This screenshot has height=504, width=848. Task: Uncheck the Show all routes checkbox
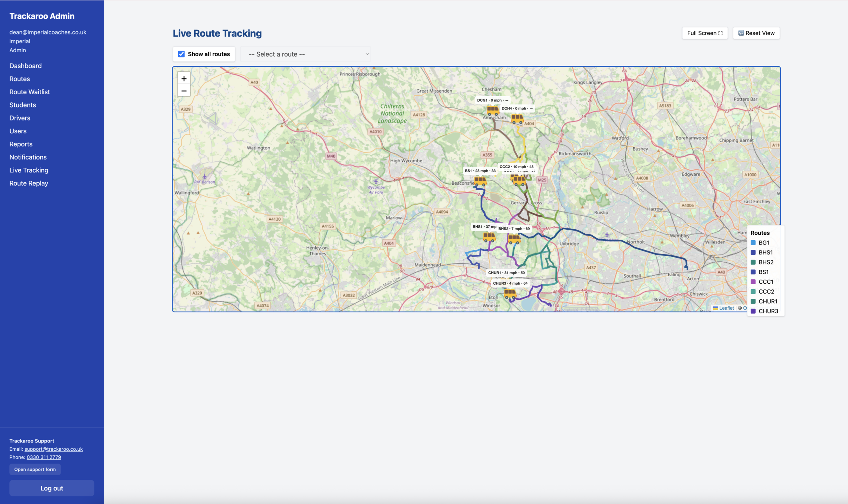pos(182,54)
